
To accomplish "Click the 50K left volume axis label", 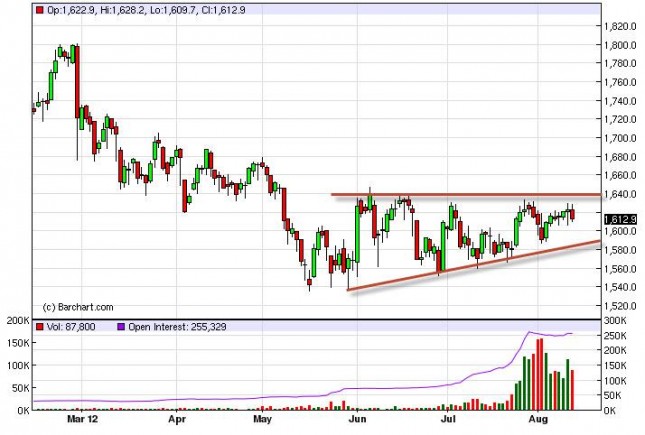I will coord(21,388).
